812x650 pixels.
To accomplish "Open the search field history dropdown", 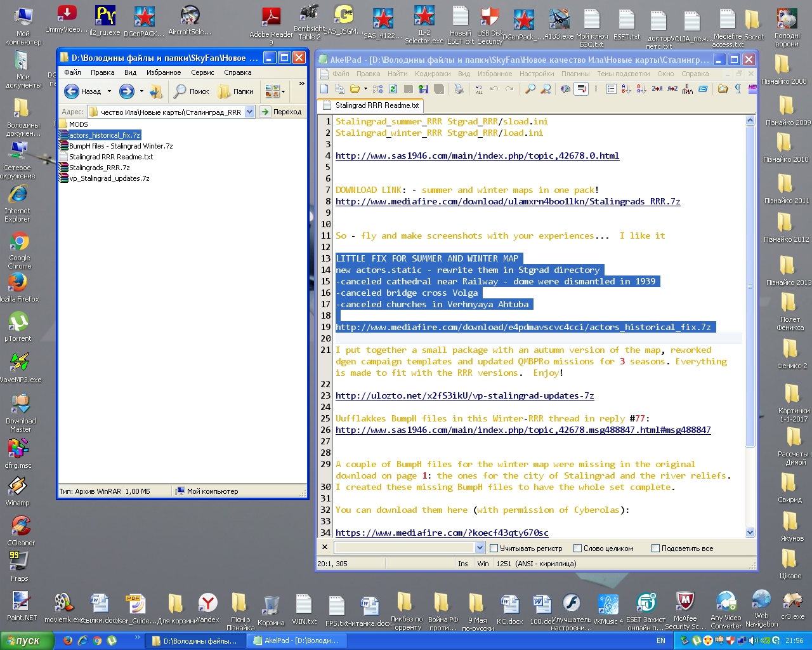I will click(x=480, y=548).
